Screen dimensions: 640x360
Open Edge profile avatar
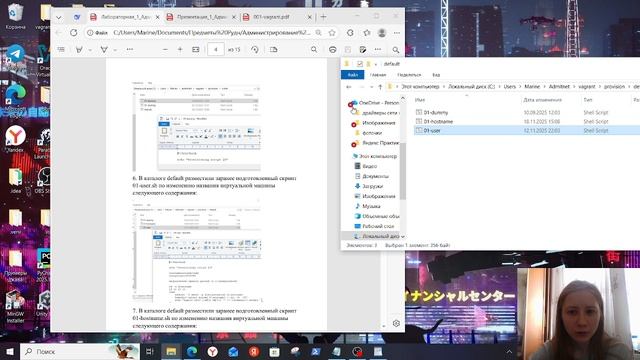[382, 33]
